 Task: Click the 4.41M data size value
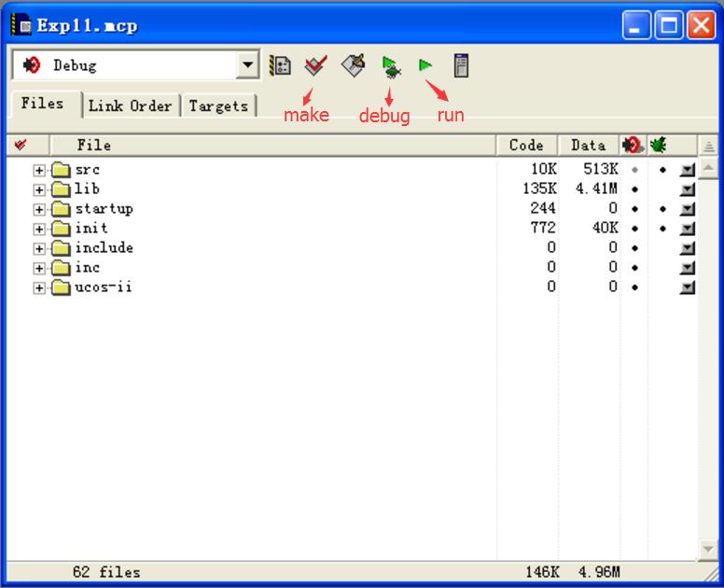click(596, 189)
